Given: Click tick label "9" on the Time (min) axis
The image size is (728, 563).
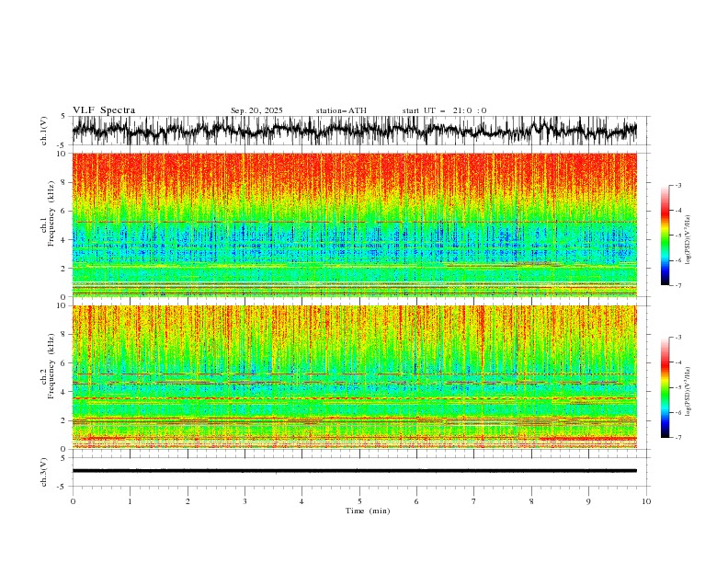Looking at the screenshot, I should (x=588, y=501).
